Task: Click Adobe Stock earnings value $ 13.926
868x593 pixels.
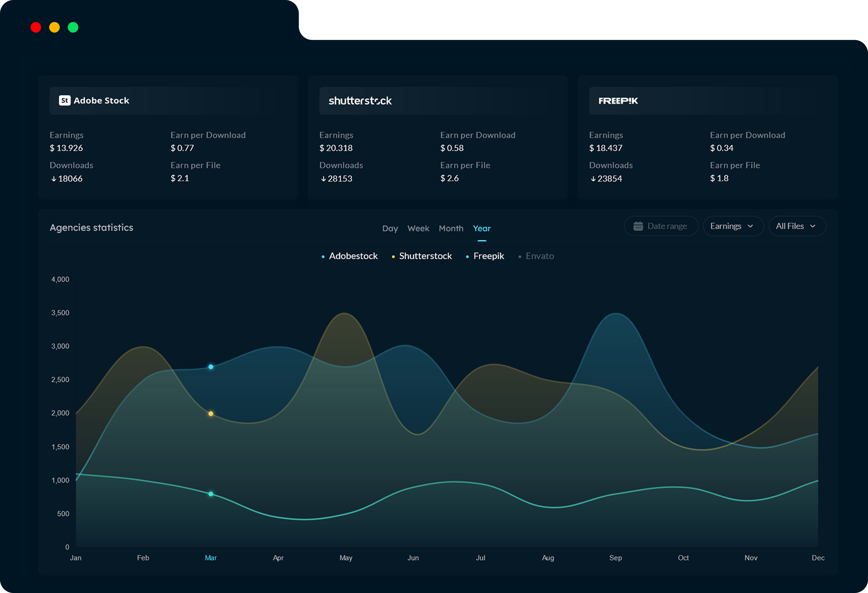Action: tap(66, 148)
